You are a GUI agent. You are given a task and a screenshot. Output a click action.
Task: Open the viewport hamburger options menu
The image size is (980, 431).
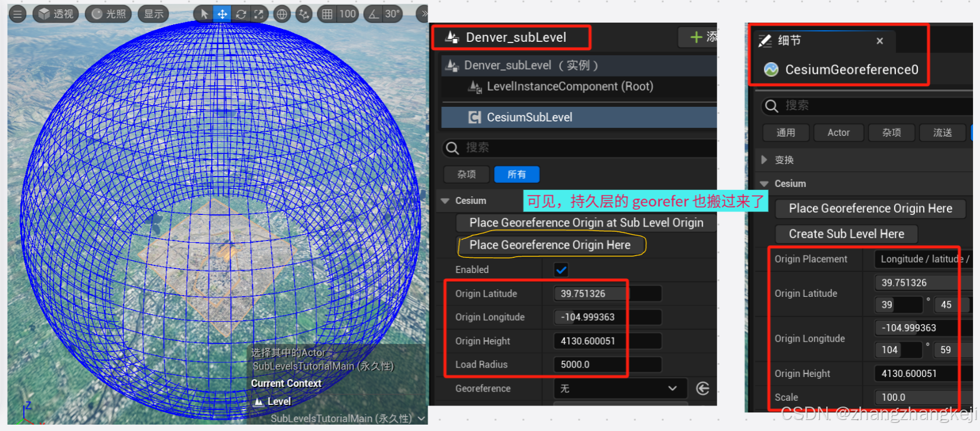17,14
